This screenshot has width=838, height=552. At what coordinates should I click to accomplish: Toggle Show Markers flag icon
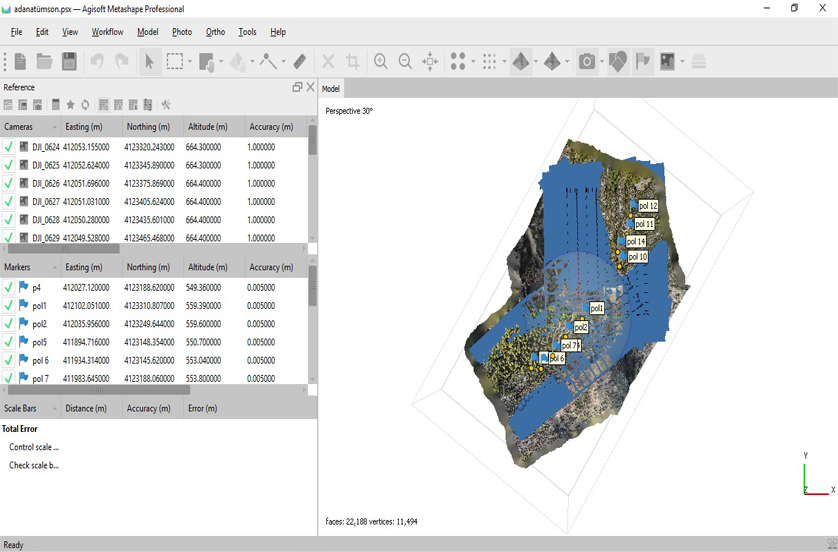pyautogui.click(x=642, y=62)
